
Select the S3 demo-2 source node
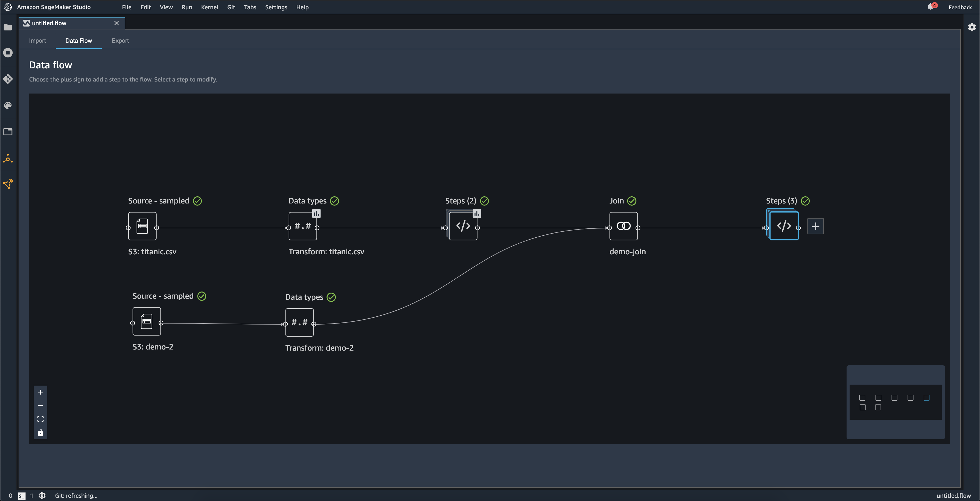[146, 321]
